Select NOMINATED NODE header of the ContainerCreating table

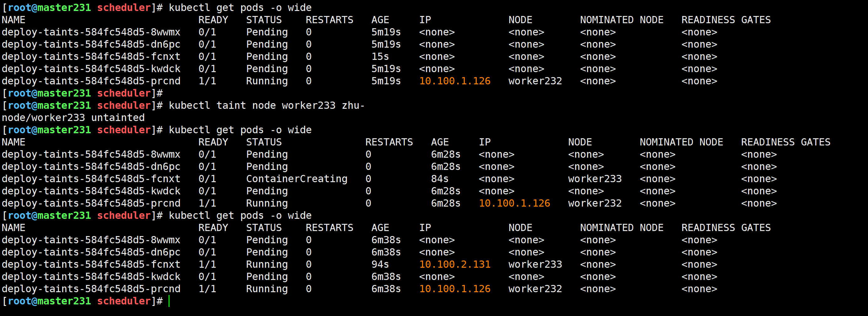681,142
